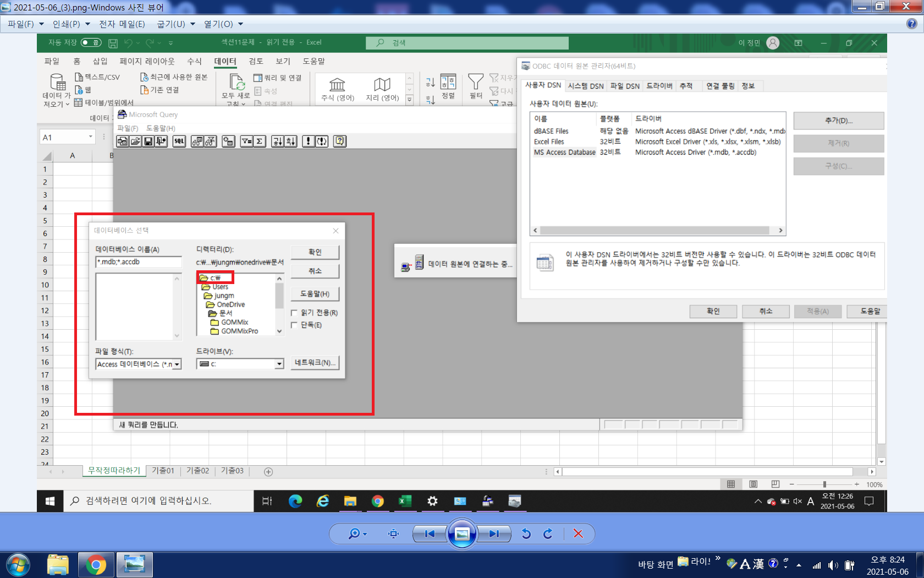
Task: Go to the previous photo
Action: (x=430, y=533)
